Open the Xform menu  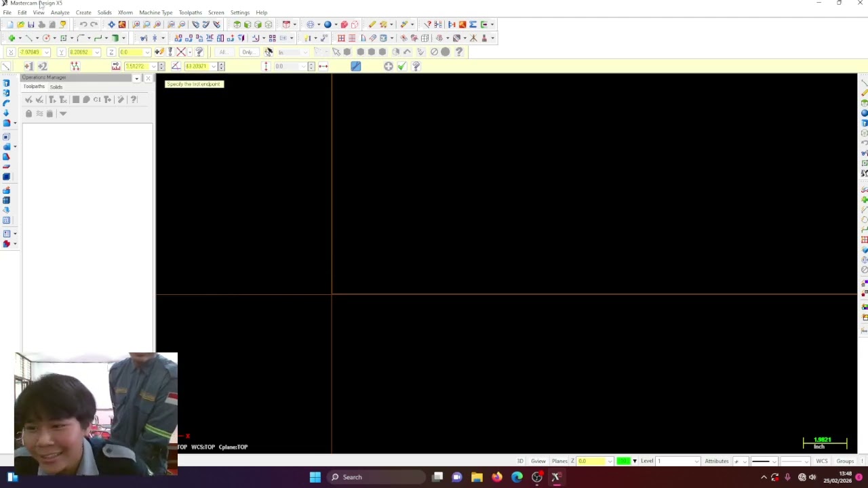125,12
